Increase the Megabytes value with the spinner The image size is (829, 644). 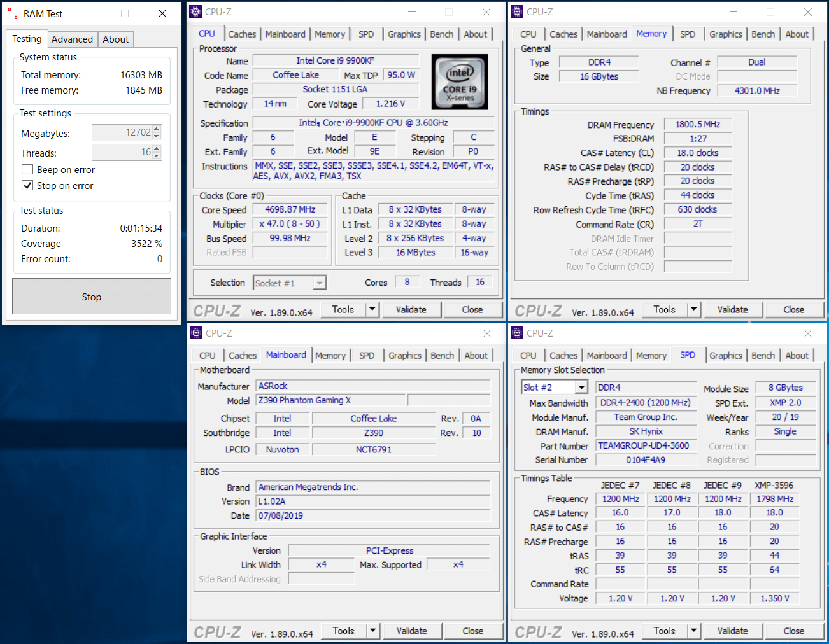(157, 129)
